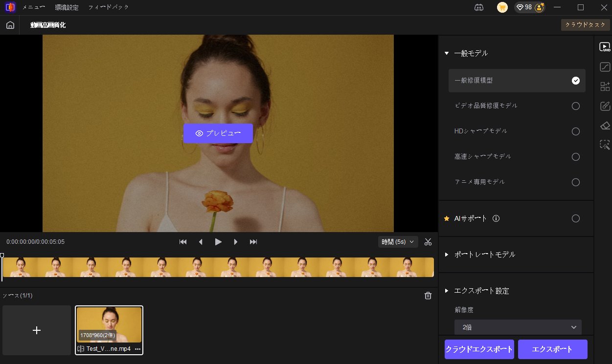Image resolution: width=612 pixels, height=364 pixels.
Task: Click the クラウドエクスポート button
Action: coord(479,349)
